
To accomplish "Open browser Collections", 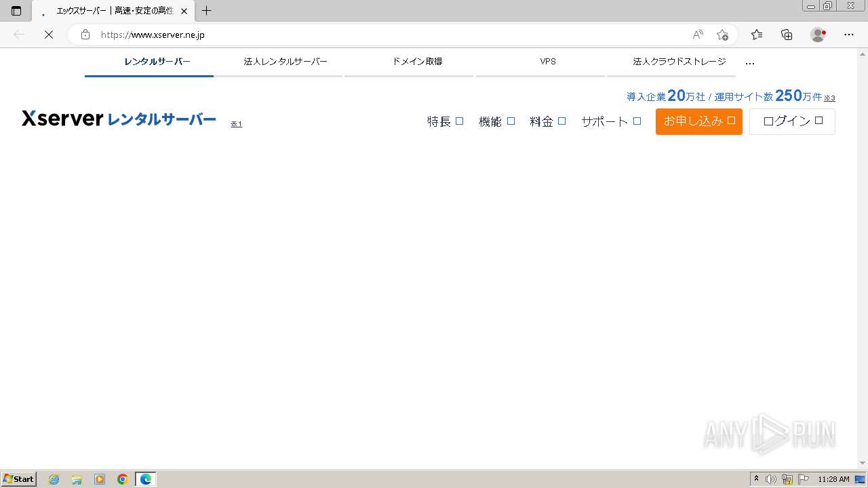I will coord(787,35).
